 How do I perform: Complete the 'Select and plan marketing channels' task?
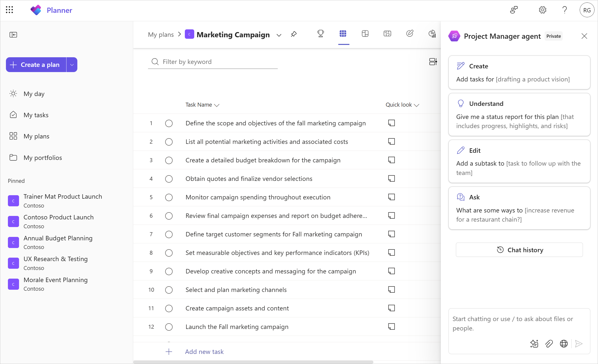click(x=169, y=290)
